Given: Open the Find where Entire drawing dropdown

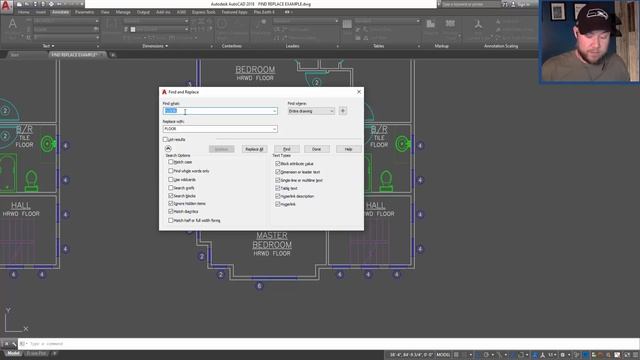Looking at the screenshot, I should [x=311, y=111].
